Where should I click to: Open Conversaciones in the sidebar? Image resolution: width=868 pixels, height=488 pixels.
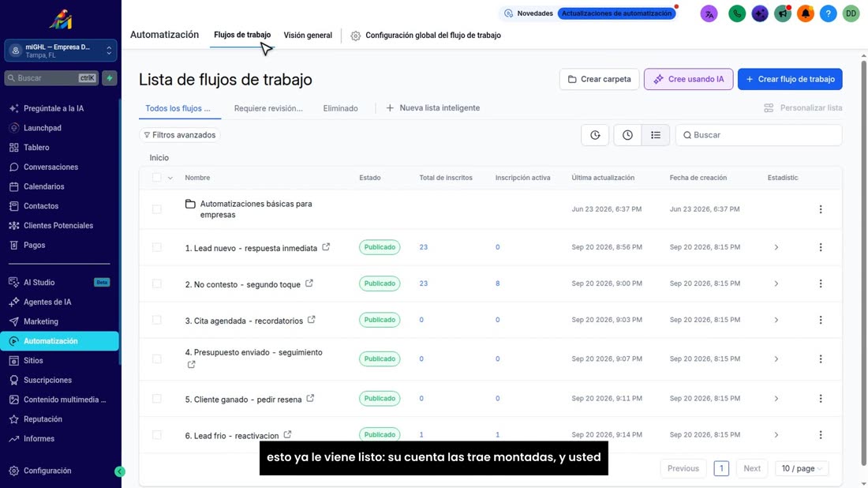tap(51, 167)
